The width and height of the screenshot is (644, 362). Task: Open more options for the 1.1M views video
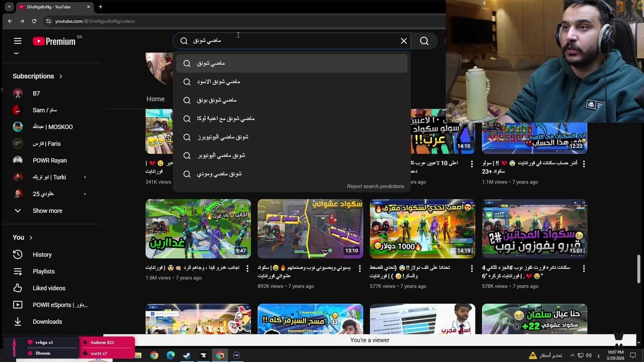coord(584,164)
